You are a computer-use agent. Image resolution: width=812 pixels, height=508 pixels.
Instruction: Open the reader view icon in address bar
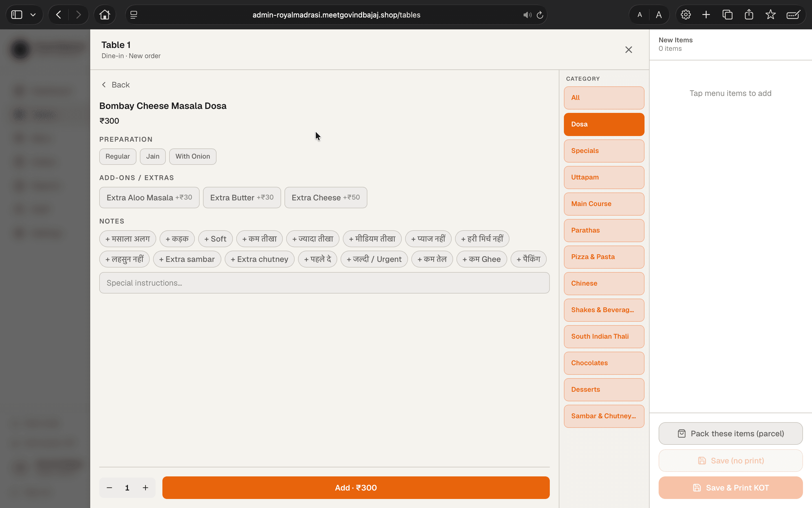[x=134, y=15]
